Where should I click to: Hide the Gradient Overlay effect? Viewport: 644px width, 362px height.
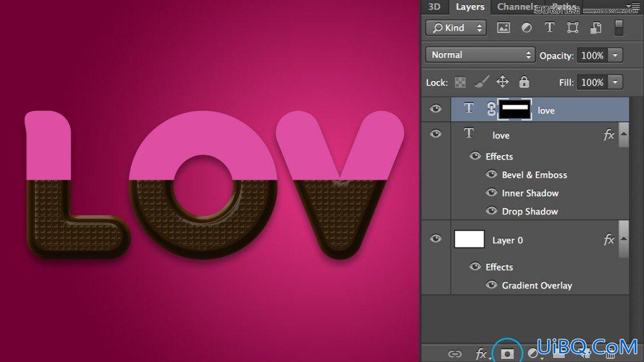click(x=491, y=285)
